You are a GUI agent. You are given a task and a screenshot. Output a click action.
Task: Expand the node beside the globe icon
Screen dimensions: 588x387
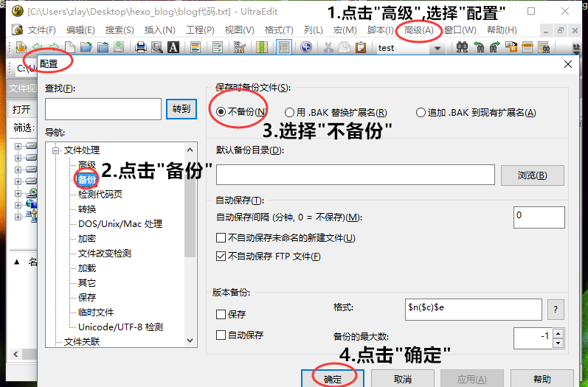click(x=18, y=205)
